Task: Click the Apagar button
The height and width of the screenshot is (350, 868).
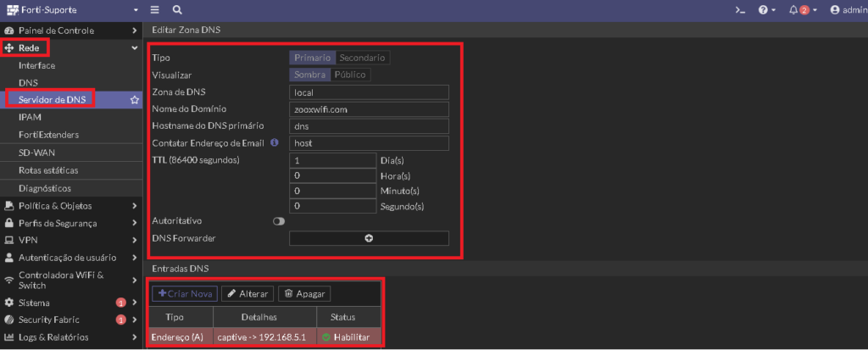Action: coord(304,294)
